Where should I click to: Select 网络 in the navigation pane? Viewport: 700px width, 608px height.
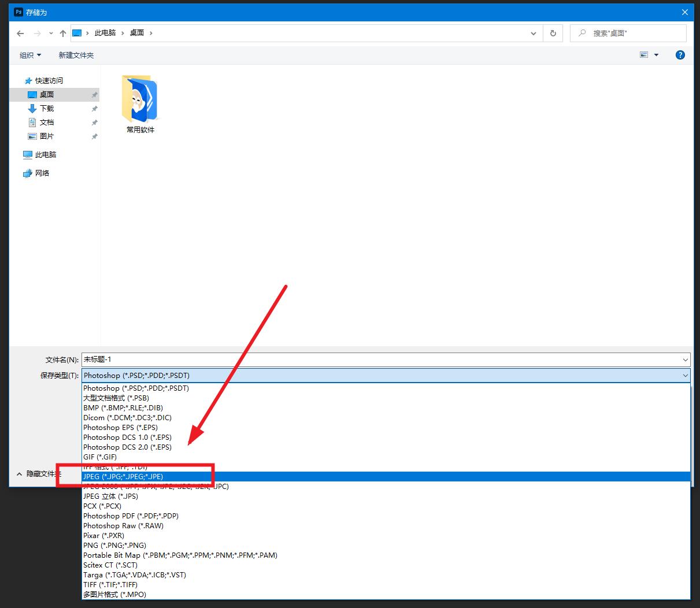point(42,173)
